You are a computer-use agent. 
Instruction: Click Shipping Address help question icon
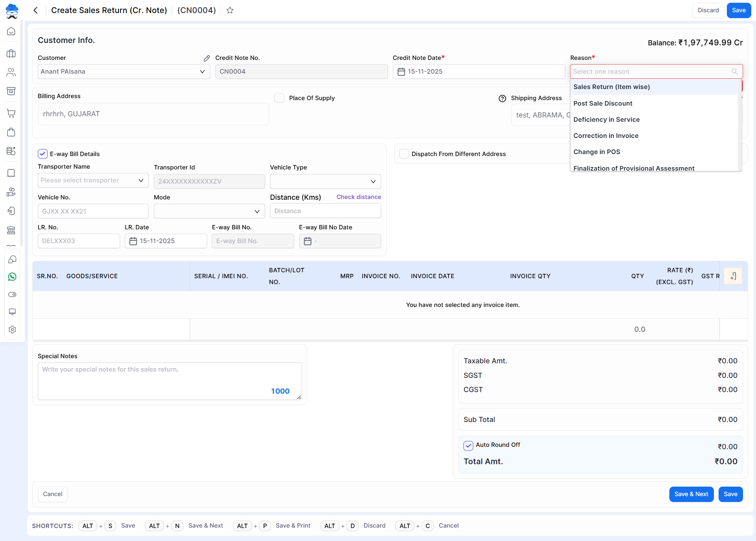pos(502,99)
